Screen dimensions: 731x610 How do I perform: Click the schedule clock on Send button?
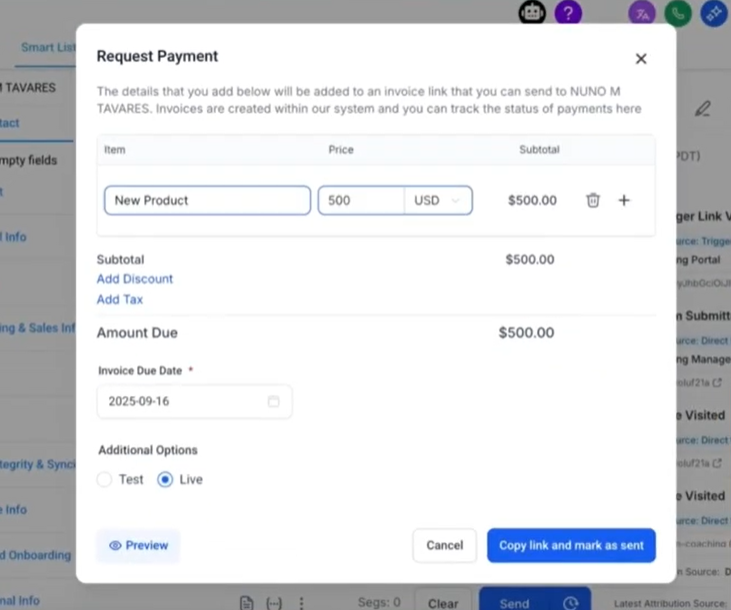coord(571,603)
